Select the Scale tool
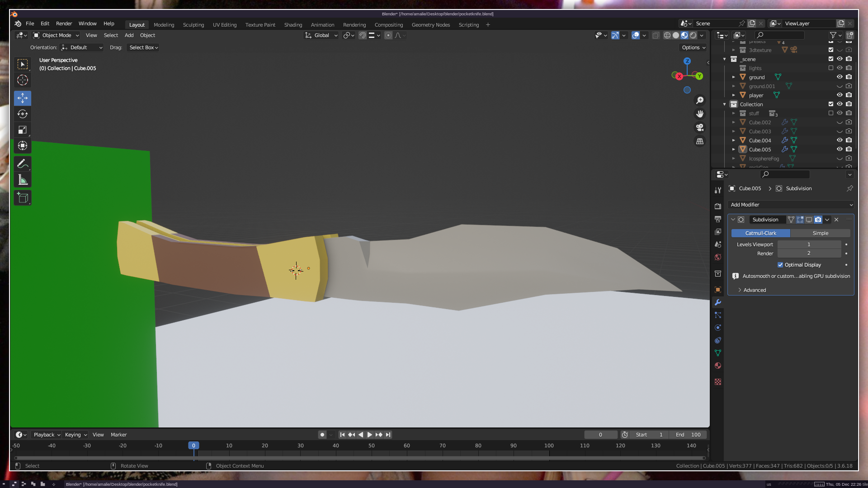The height and width of the screenshot is (488, 868). coord(23,130)
